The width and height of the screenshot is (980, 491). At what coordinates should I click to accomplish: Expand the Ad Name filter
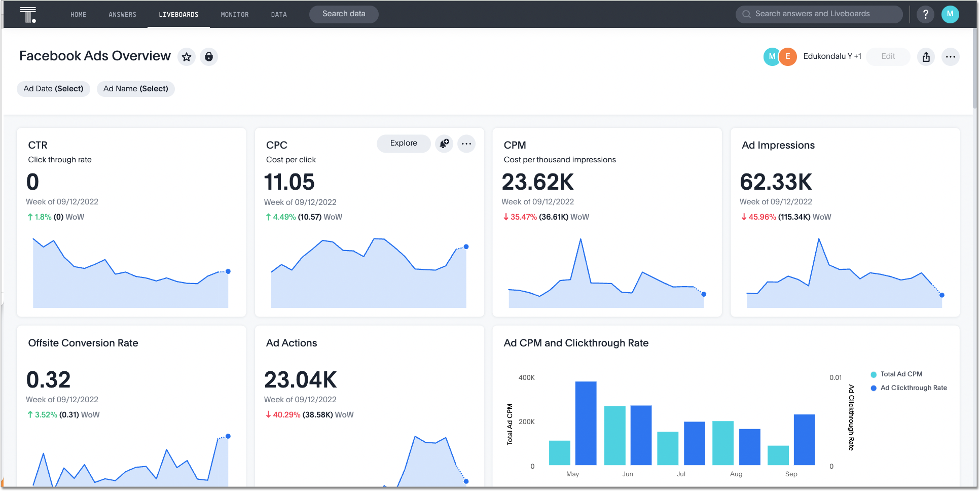[135, 89]
